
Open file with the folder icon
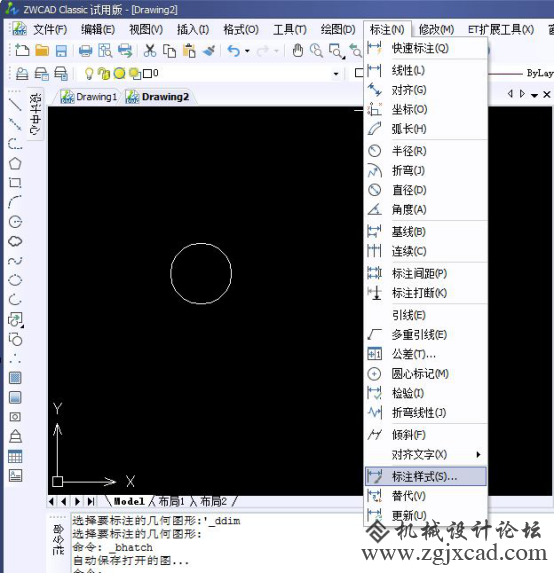[42, 50]
